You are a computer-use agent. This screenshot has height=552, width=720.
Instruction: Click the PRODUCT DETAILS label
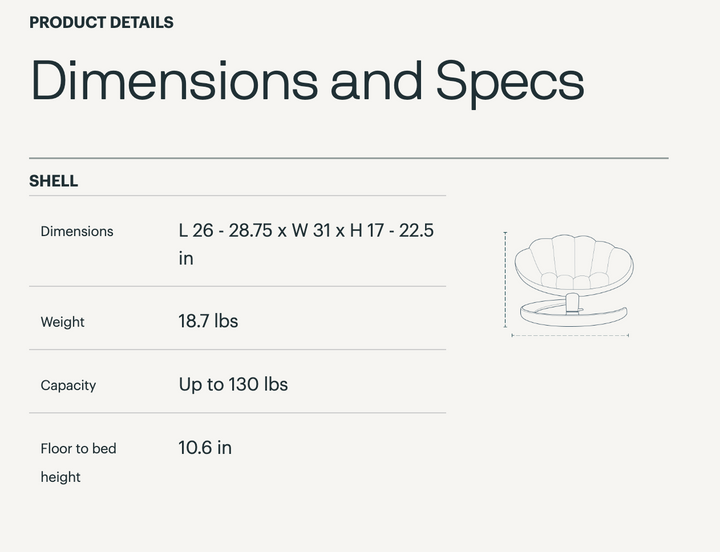click(x=101, y=22)
